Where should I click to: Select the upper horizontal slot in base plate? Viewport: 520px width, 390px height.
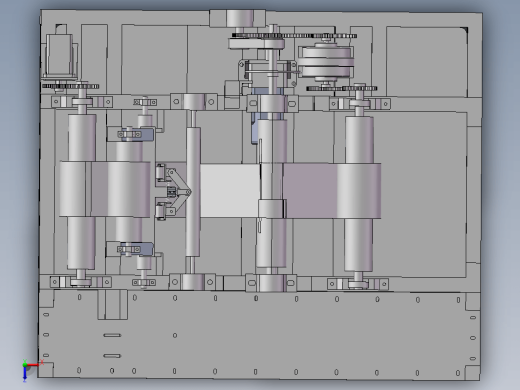(x=112, y=335)
